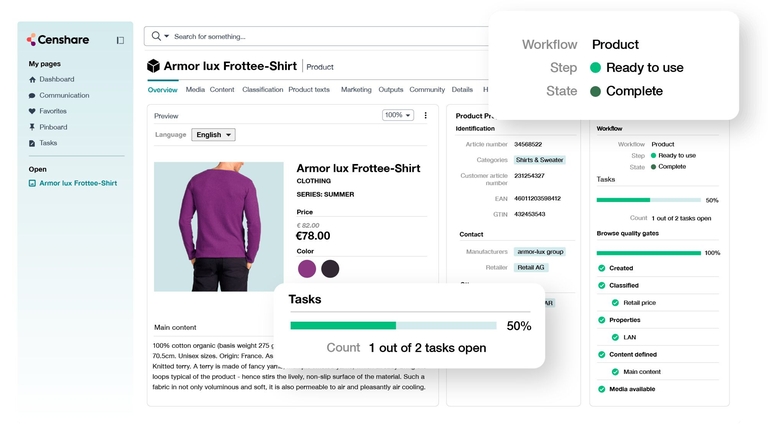Open Communication via the speech bubble icon
This screenshot has width=768, height=432.
[x=32, y=96]
